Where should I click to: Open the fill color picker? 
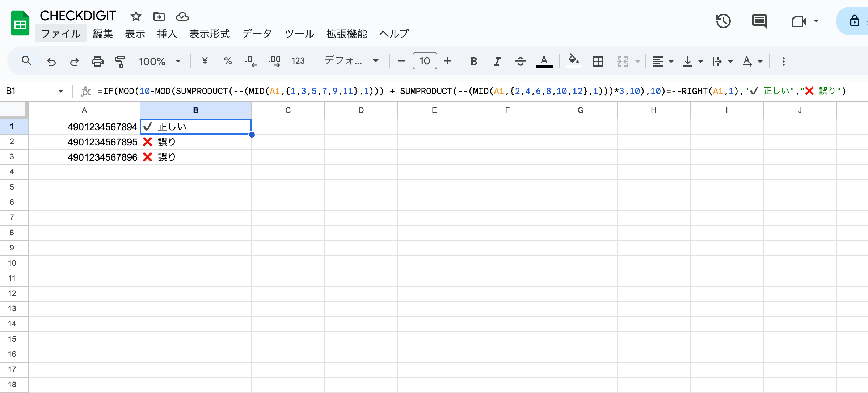point(573,61)
